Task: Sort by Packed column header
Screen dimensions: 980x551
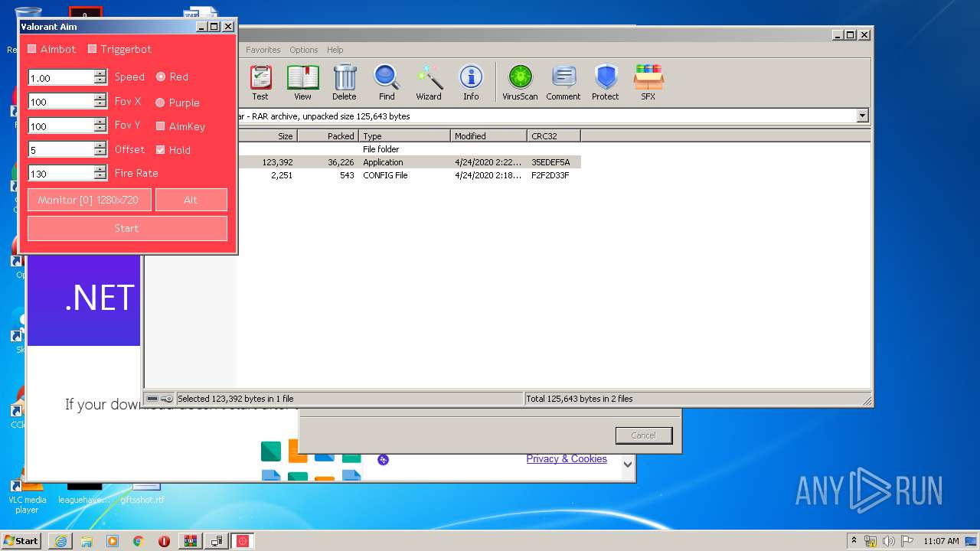Action: coord(328,136)
